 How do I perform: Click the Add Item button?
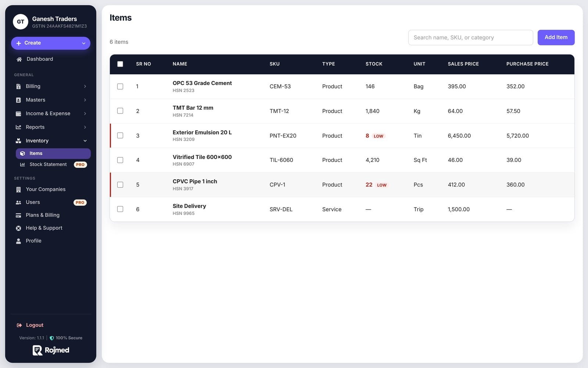click(556, 38)
